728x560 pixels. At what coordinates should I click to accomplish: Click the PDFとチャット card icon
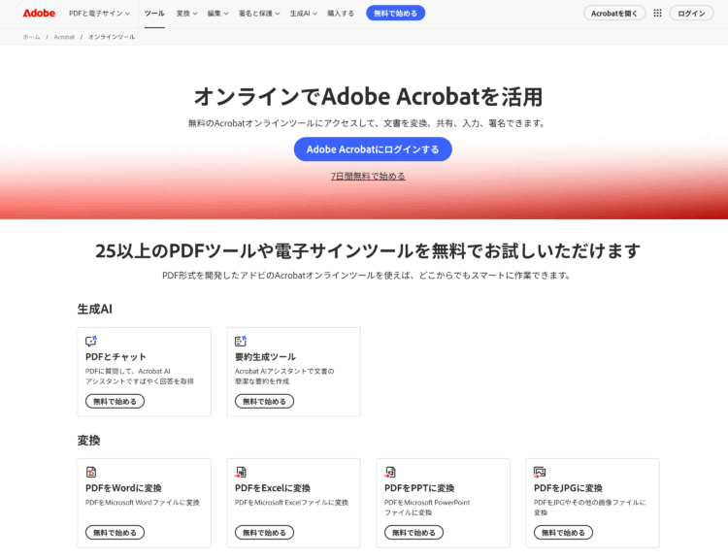91,341
